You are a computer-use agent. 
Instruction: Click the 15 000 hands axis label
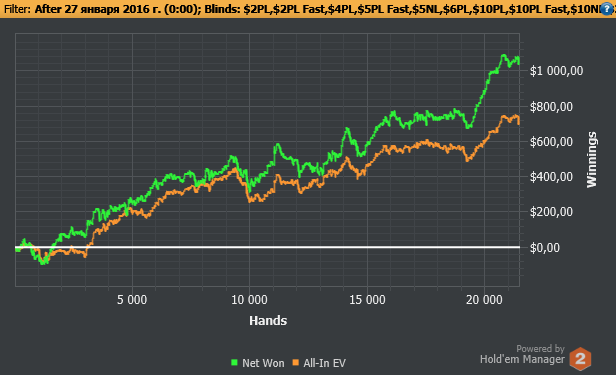[367, 300]
